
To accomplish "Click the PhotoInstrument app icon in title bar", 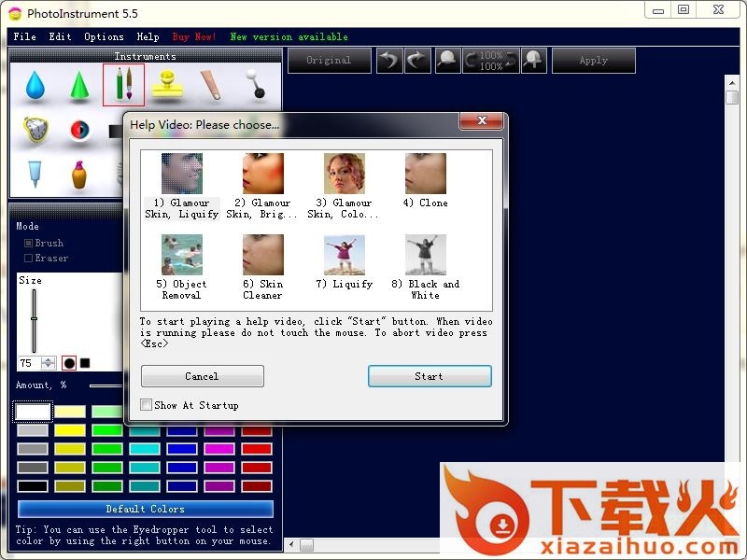I will 15,14.
